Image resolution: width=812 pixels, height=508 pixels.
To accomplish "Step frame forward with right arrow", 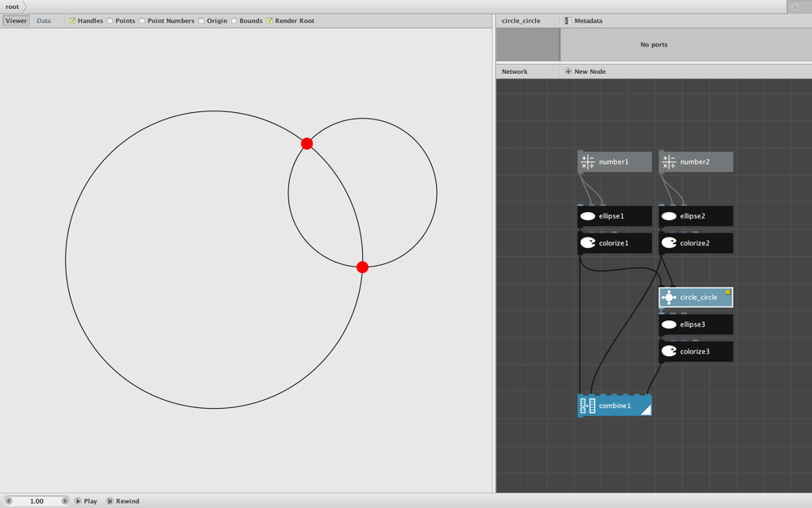I will coord(65,501).
